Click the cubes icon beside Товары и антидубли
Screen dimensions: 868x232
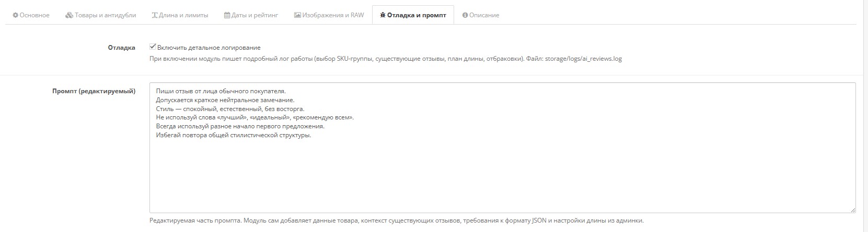pos(69,15)
